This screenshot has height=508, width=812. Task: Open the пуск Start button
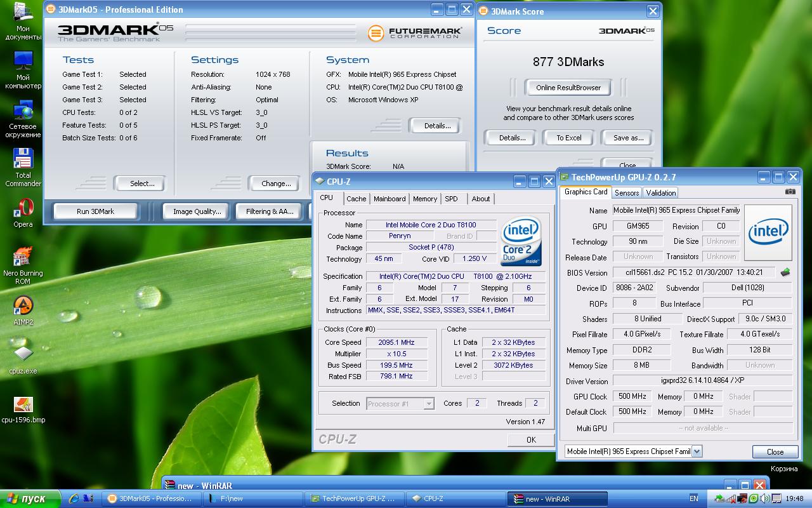(x=30, y=498)
